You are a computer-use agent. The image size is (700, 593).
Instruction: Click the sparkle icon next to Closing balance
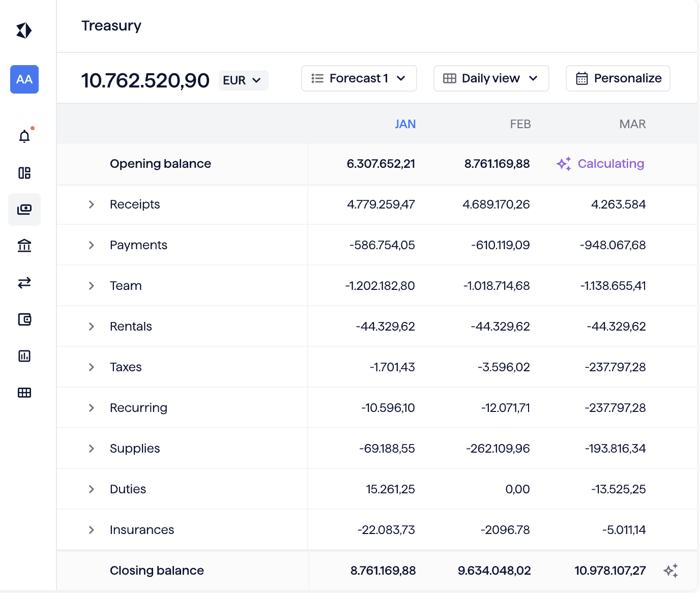click(x=673, y=570)
